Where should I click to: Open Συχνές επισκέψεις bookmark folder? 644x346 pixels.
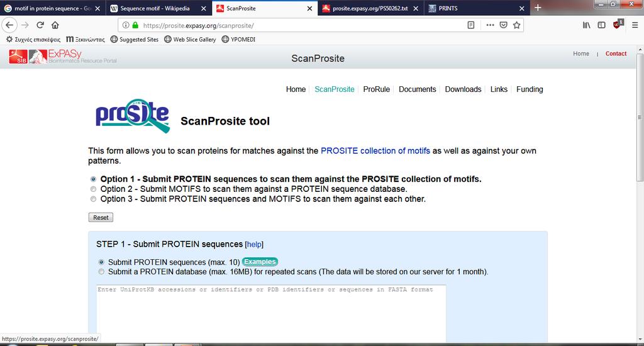(x=33, y=40)
